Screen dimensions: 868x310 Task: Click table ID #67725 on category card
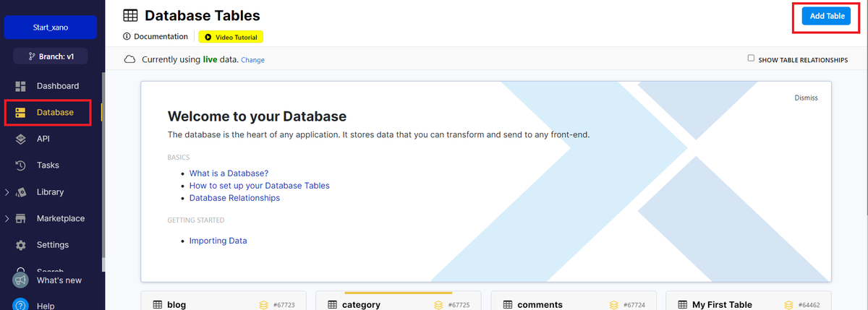[459, 305]
